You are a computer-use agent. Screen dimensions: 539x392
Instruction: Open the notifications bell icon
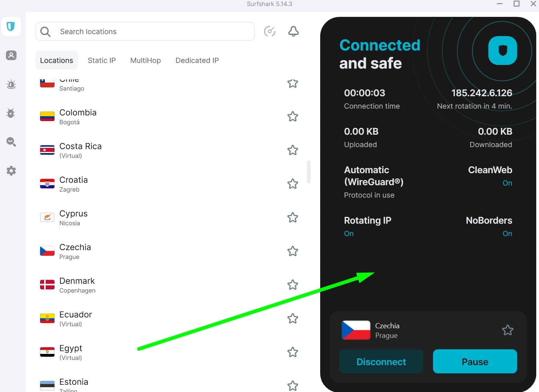[x=293, y=31]
